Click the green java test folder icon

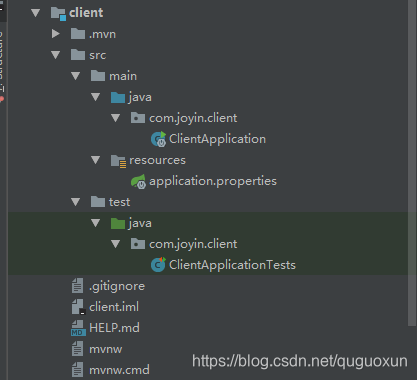click(x=118, y=223)
